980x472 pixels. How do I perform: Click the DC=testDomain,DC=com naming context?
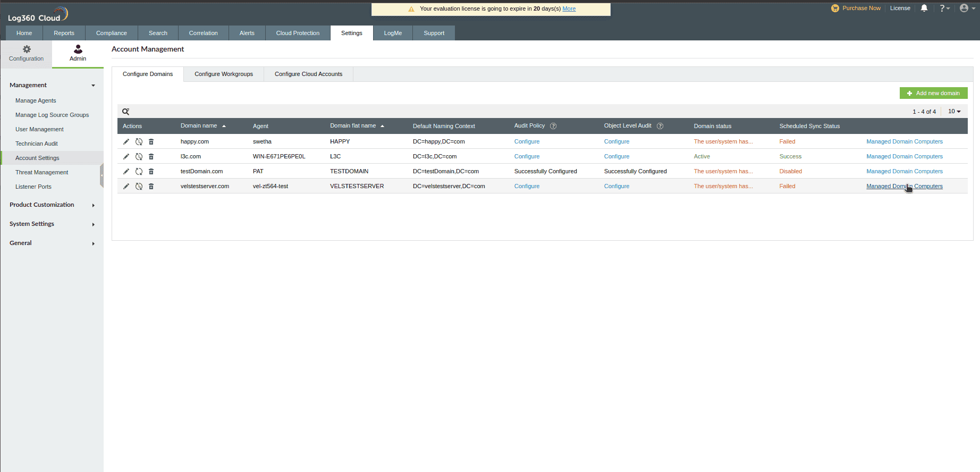tap(446, 171)
